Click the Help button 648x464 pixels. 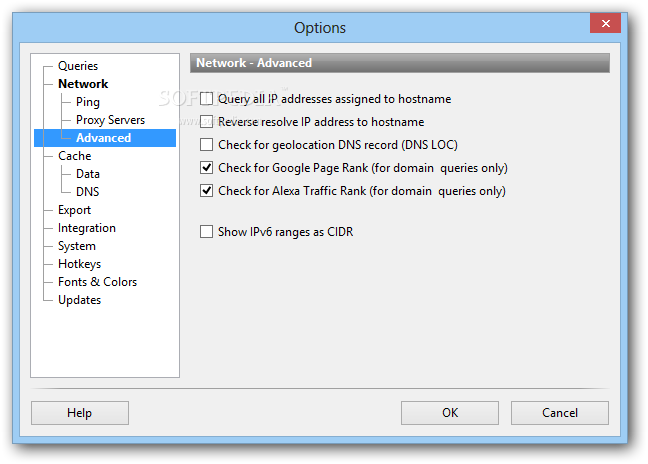tap(80, 413)
